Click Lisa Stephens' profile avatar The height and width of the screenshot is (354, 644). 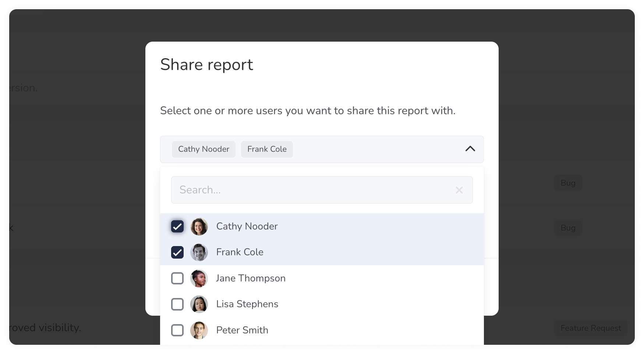[x=199, y=304]
